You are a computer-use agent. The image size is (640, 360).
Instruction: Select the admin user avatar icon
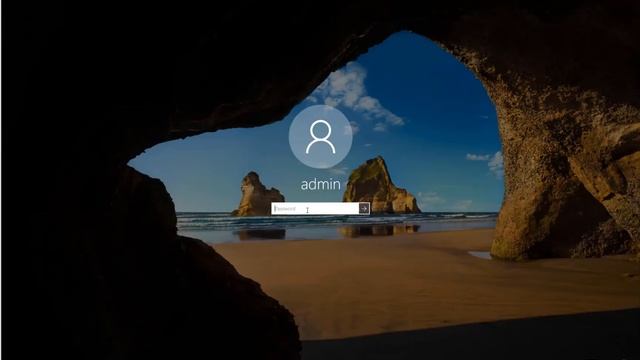click(320, 137)
